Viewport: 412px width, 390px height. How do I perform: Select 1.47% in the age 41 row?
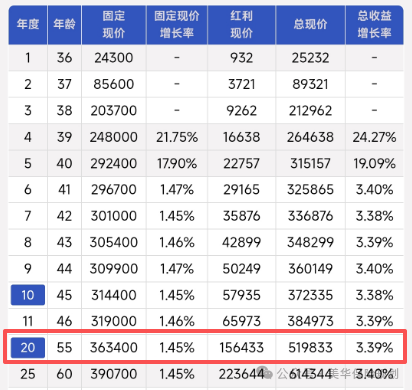(177, 190)
